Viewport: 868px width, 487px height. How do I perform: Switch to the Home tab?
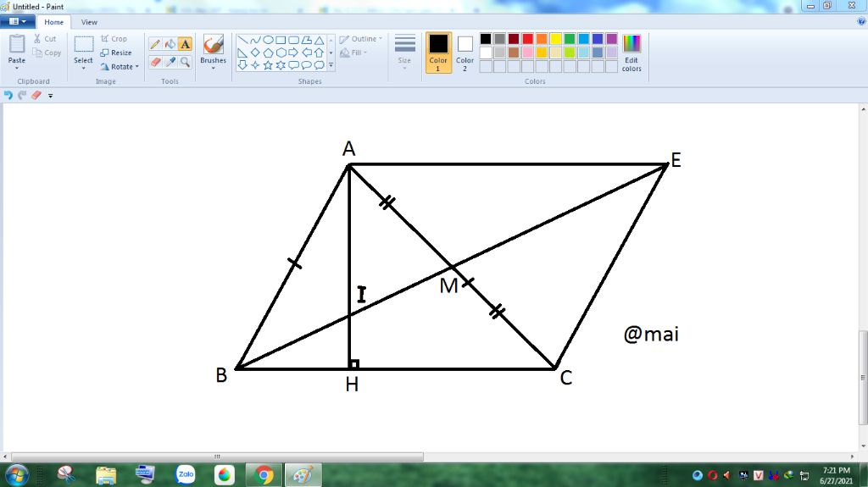(x=53, y=22)
